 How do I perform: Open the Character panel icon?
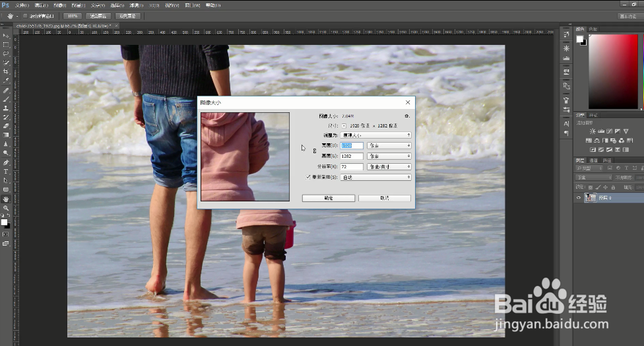(566, 123)
